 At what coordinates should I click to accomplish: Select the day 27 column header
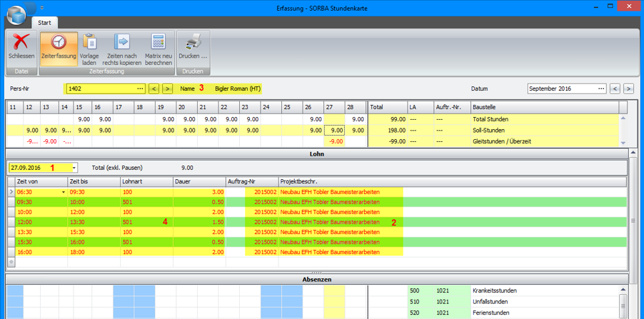coord(334,107)
